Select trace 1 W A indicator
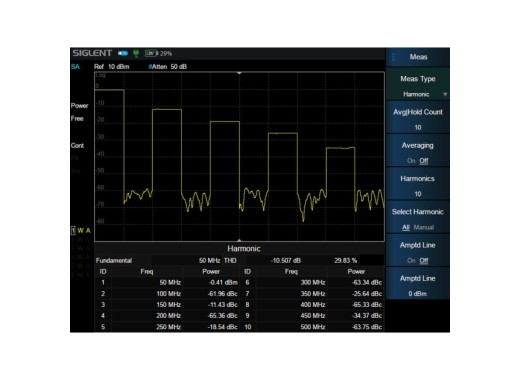520x380 pixels. click(x=81, y=230)
